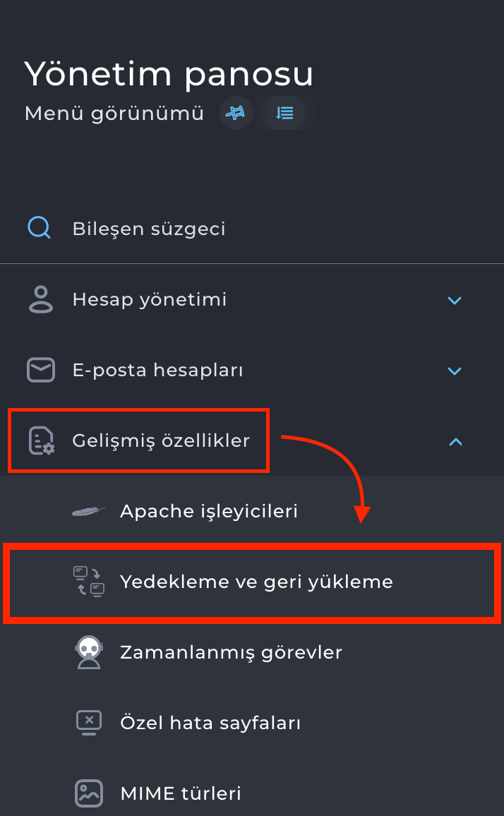504x816 pixels.
Task: Click the Zamanlanmış görevler robot icon
Action: [x=89, y=652]
